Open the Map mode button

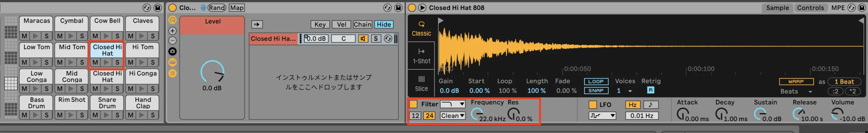point(237,7)
